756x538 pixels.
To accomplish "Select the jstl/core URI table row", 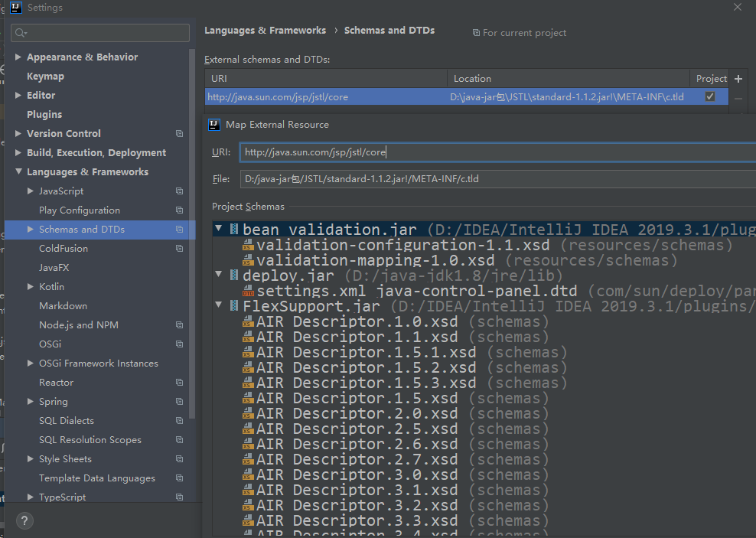I will point(467,96).
